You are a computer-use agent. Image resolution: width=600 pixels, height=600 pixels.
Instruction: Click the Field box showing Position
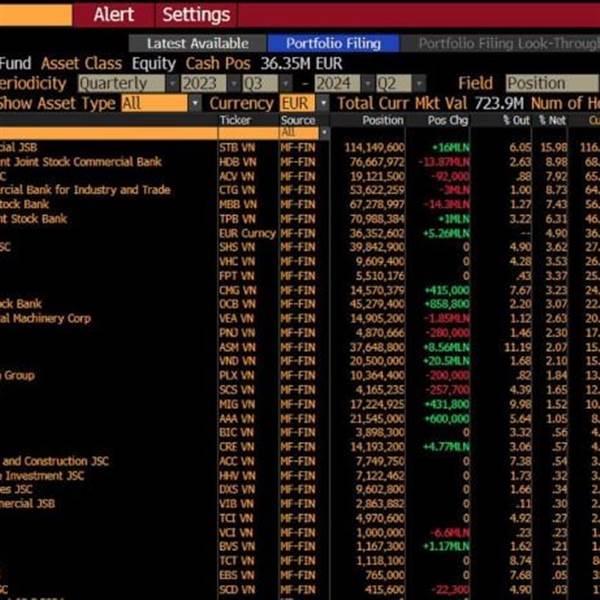552,83
